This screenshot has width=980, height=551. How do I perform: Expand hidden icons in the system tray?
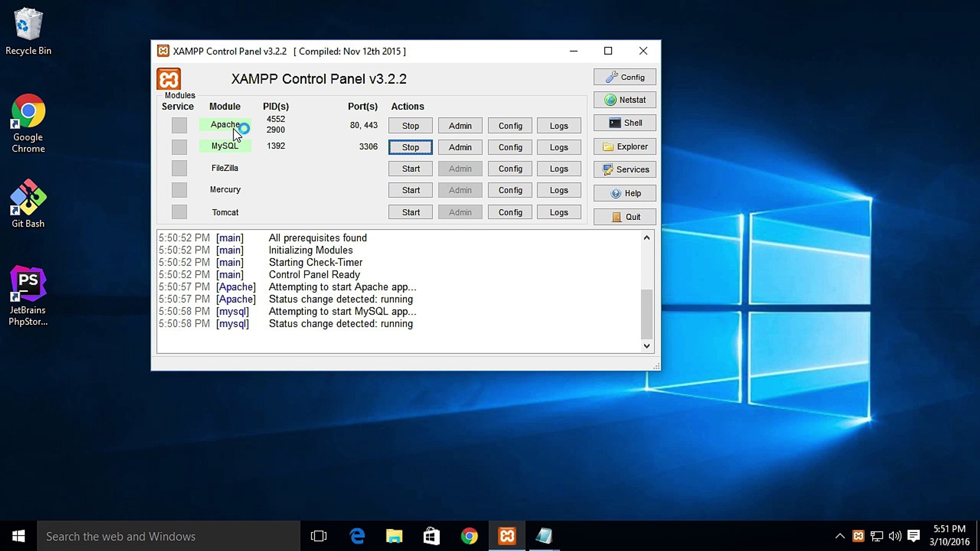pos(840,536)
